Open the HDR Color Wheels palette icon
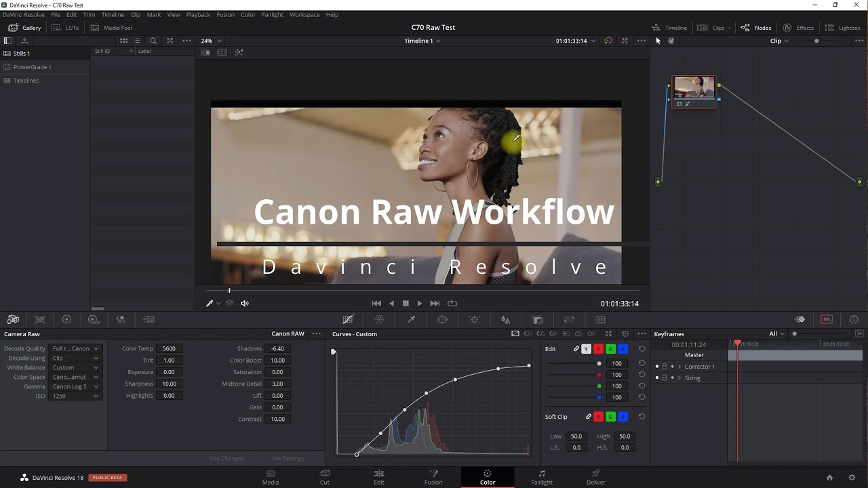868x488 pixels. [94, 320]
